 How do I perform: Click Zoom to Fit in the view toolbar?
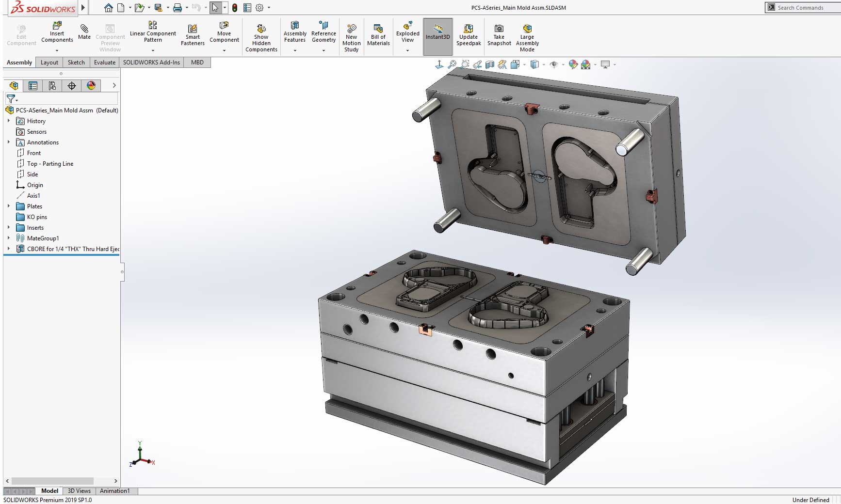(x=453, y=63)
